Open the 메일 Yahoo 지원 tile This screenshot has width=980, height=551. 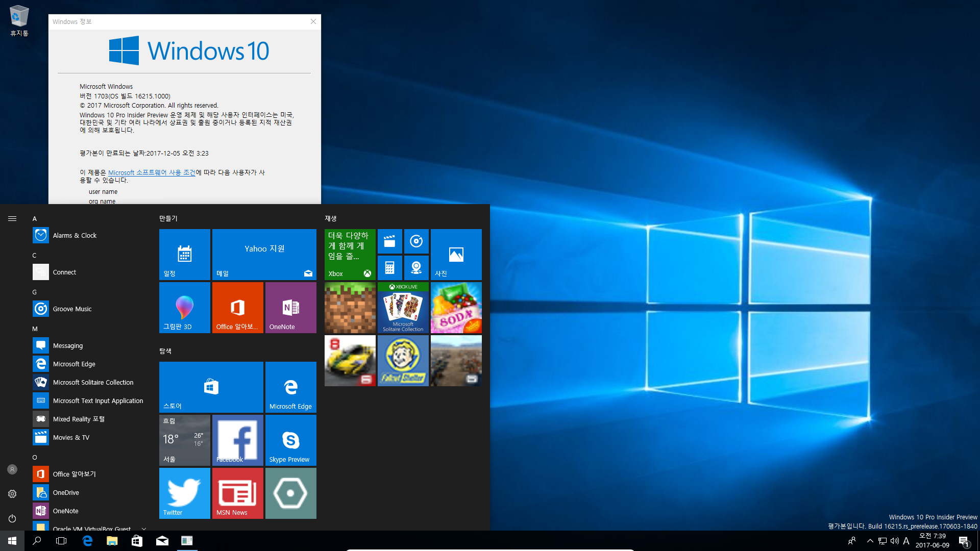tap(264, 255)
